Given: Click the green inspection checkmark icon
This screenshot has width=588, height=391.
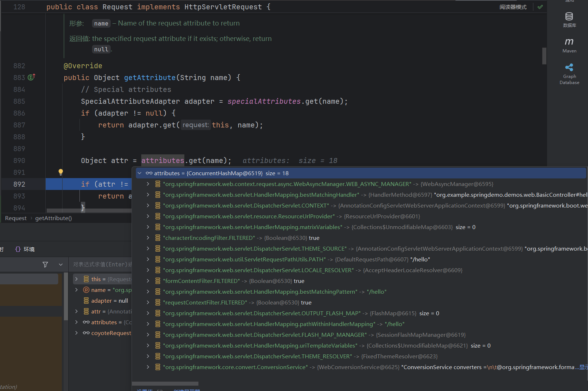Looking at the screenshot, I should [x=540, y=7].
